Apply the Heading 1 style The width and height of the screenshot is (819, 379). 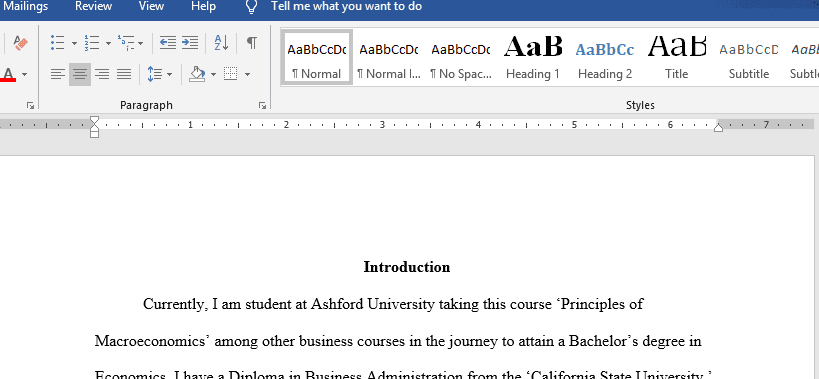tap(533, 57)
